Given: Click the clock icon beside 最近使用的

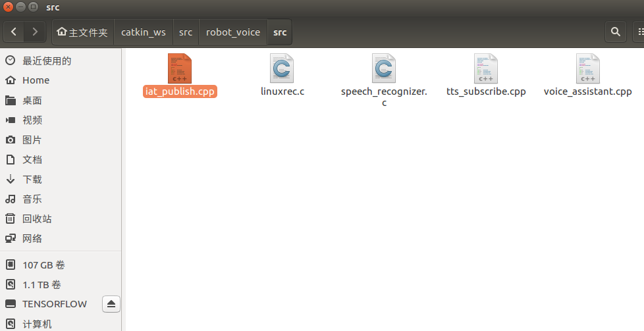Looking at the screenshot, I should 11,61.
